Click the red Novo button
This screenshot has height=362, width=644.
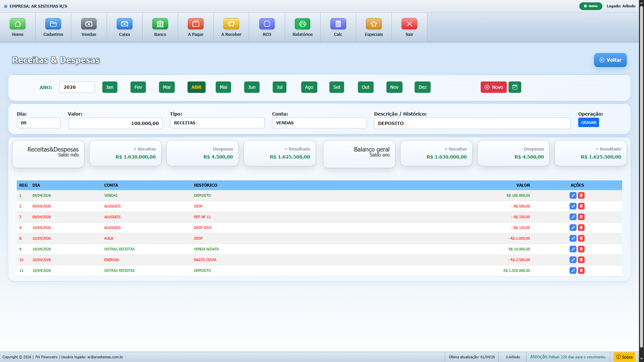click(493, 87)
